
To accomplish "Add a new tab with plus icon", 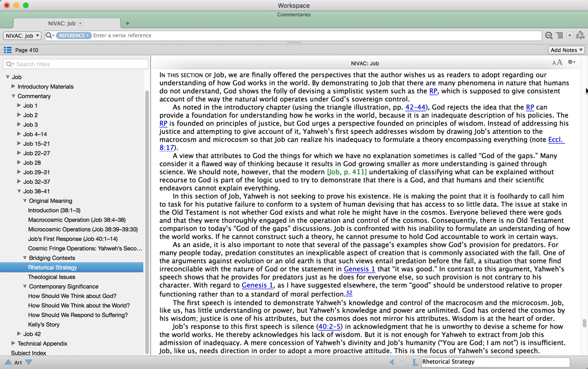I will [x=127, y=23].
